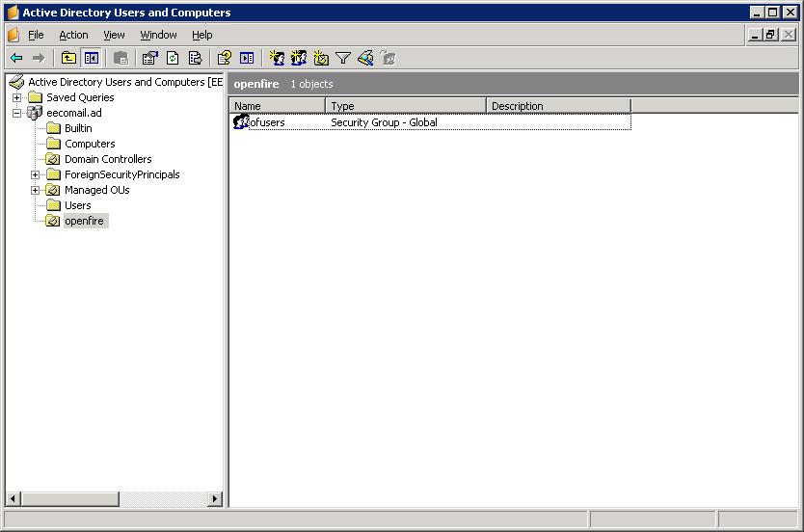
Task: Go back with the left arrow
Action: 16,58
